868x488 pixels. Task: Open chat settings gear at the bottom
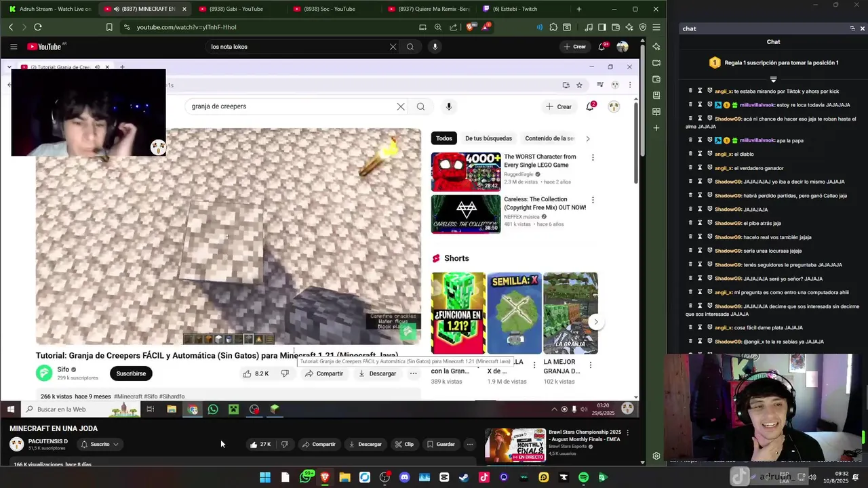pyautogui.click(x=656, y=456)
